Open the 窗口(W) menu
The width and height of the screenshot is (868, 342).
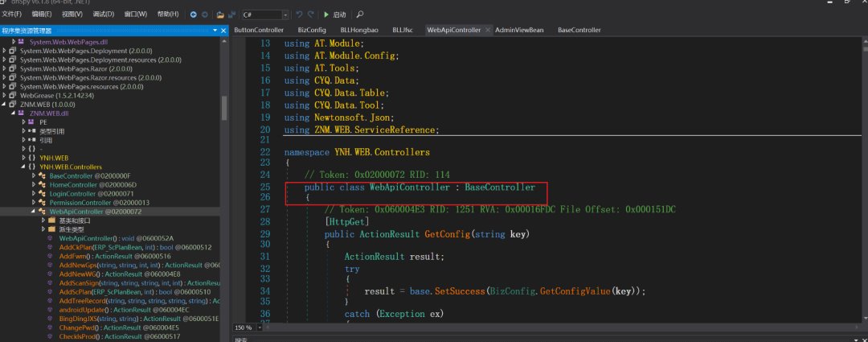[x=136, y=14]
